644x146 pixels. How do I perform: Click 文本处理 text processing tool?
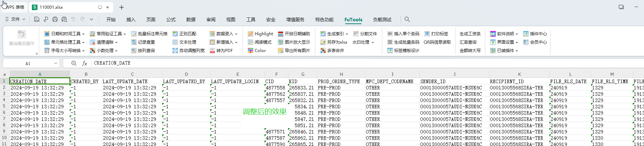click(x=184, y=42)
